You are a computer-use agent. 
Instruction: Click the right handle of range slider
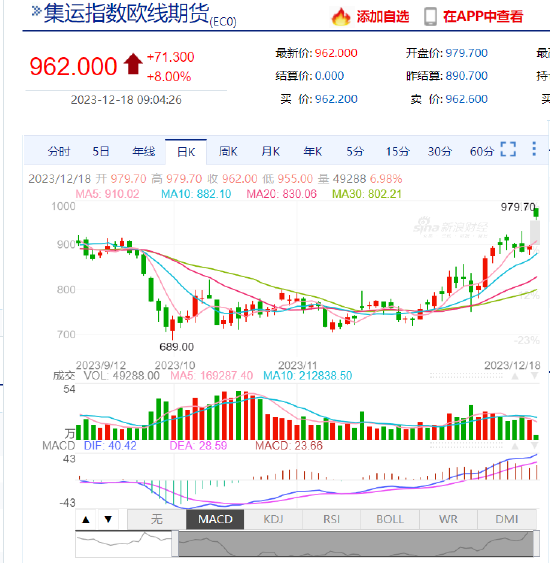click(x=536, y=543)
